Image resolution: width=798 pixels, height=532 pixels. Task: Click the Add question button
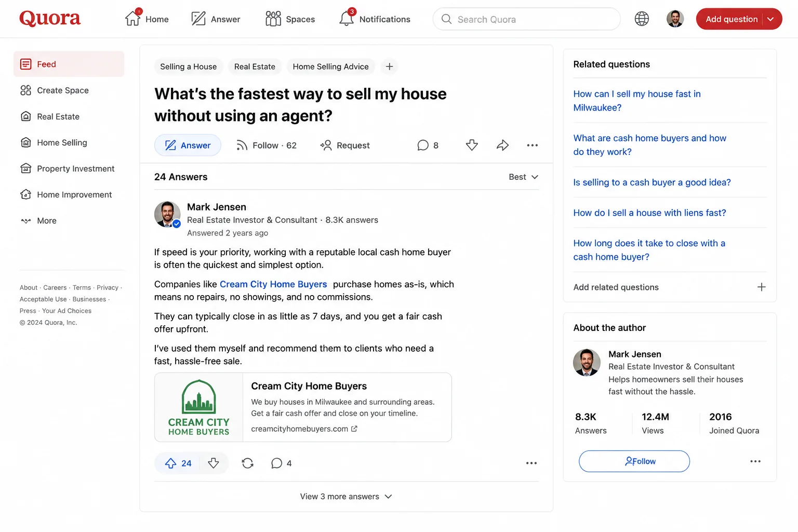(731, 19)
